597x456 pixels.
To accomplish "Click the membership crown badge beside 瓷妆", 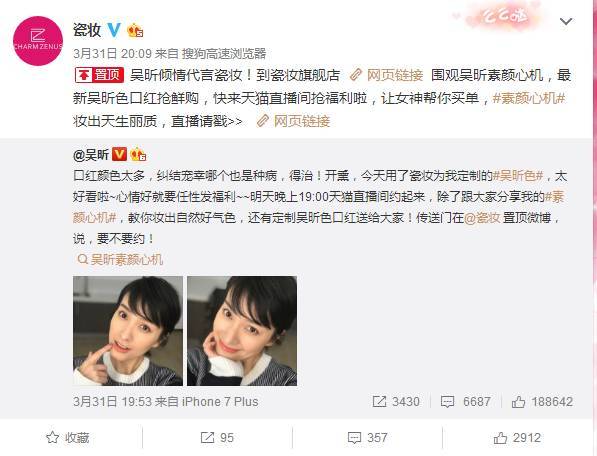I will point(135,30).
